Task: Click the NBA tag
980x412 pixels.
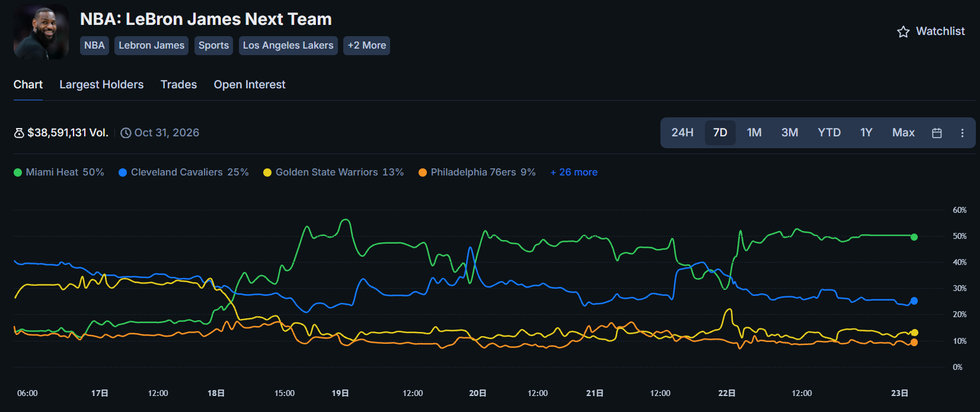Action: point(94,46)
